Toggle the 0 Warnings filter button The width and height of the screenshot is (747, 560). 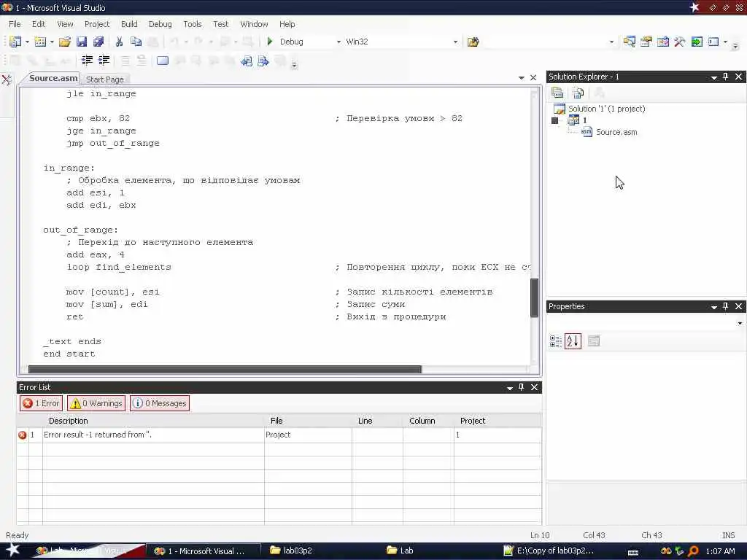pyautogui.click(x=96, y=403)
